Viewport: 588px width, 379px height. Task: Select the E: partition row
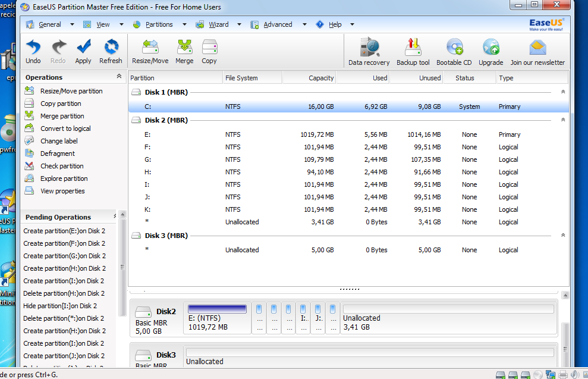pos(349,134)
